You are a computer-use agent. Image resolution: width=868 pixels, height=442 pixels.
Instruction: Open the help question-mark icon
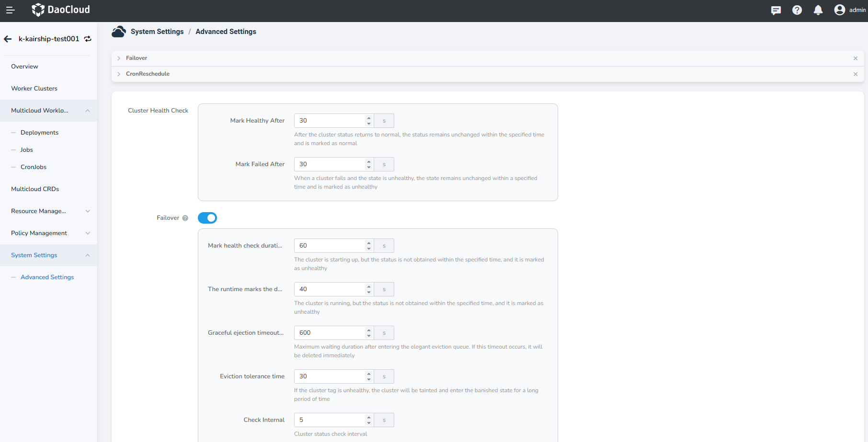click(x=797, y=10)
